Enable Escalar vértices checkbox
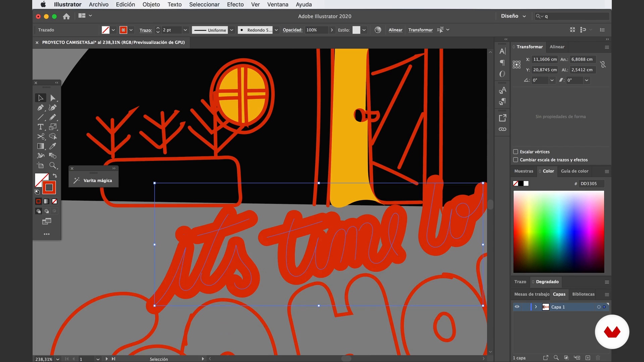The height and width of the screenshot is (362, 644). pos(516,152)
